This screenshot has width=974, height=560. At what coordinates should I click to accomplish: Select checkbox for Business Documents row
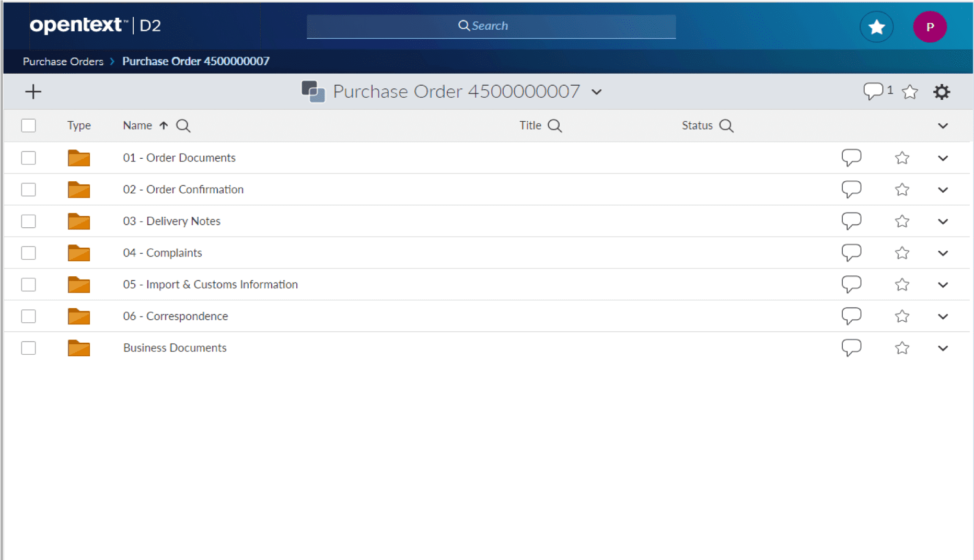click(28, 348)
